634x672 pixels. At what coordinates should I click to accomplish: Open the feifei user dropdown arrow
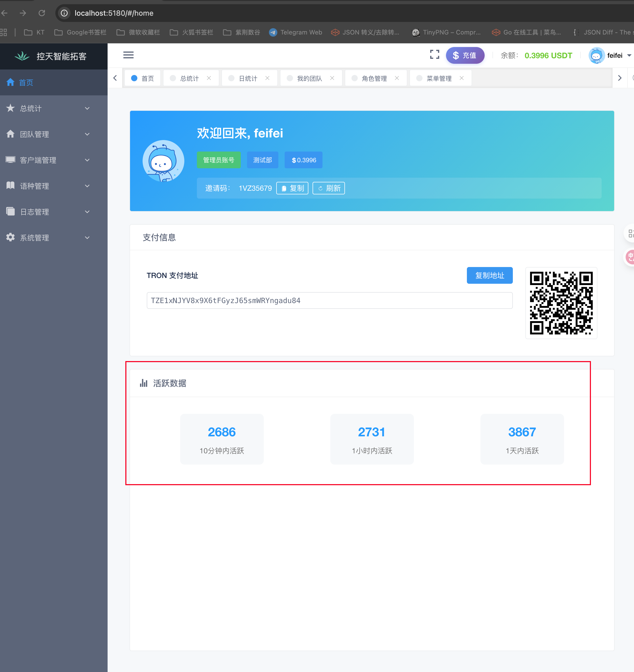tap(629, 55)
